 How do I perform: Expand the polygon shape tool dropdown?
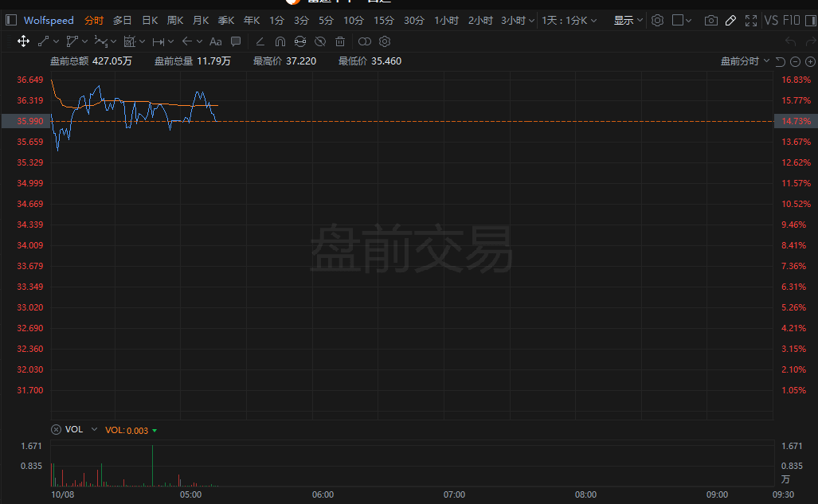[x=85, y=41]
